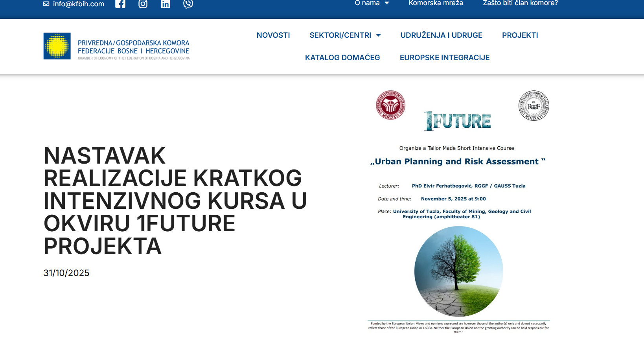
Task: Click the Komorska mreža link
Action: click(x=436, y=3)
